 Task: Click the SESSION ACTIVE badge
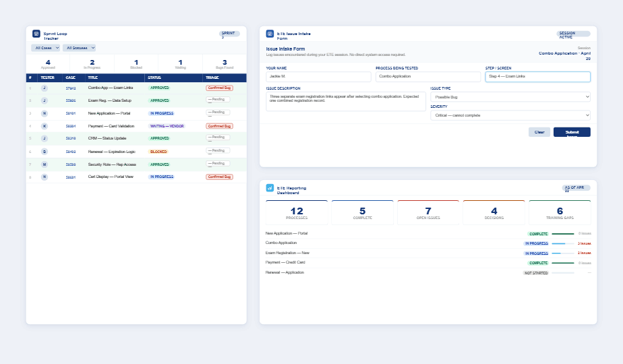(x=573, y=34)
